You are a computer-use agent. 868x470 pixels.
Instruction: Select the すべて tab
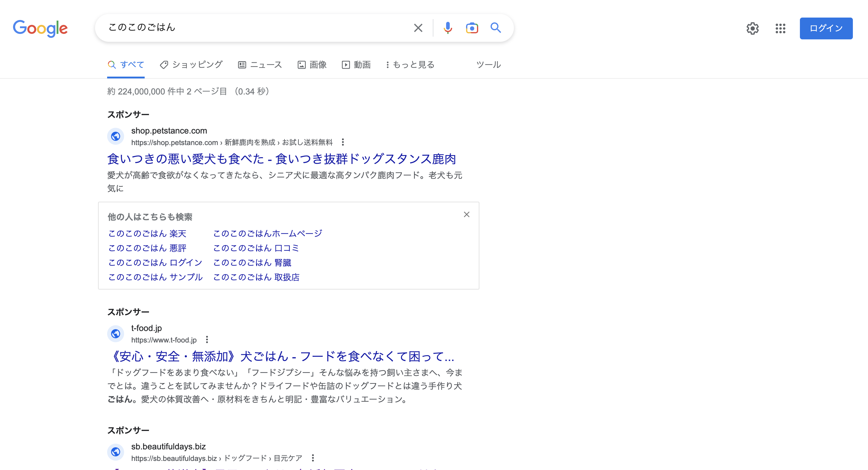coord(126,65)
